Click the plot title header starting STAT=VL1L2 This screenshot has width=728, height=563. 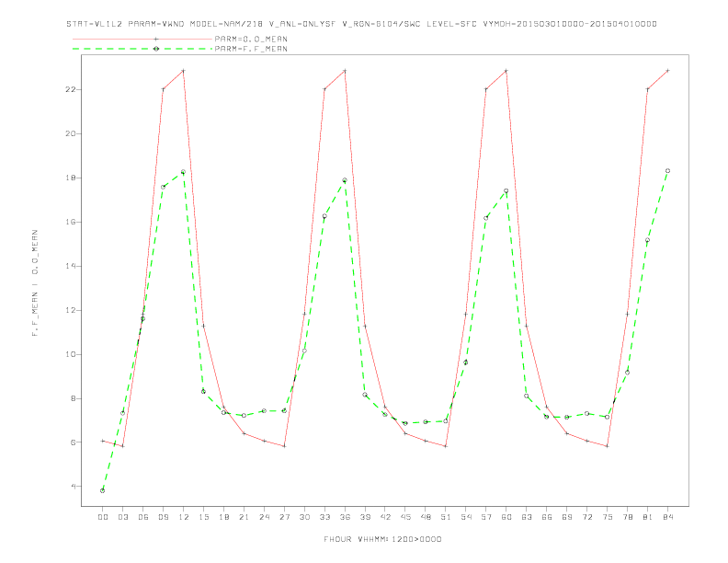click(x=361, y=24)
